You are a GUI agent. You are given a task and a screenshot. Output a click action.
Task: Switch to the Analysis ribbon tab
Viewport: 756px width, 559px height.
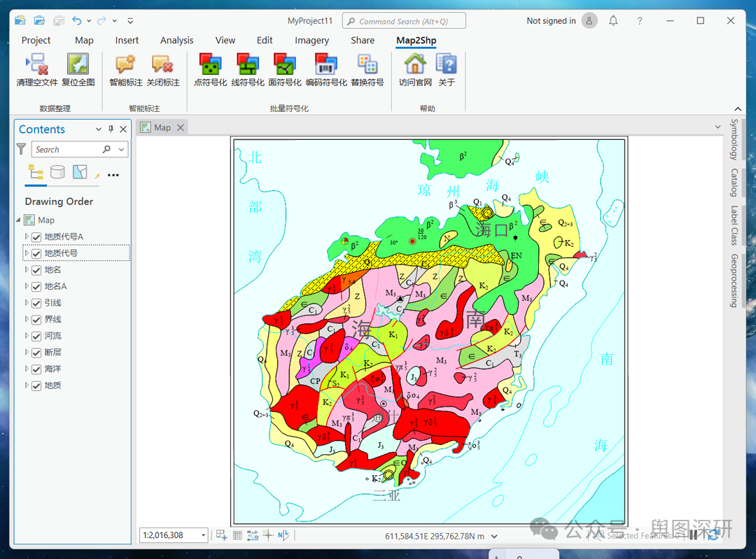tap(176, 41)
